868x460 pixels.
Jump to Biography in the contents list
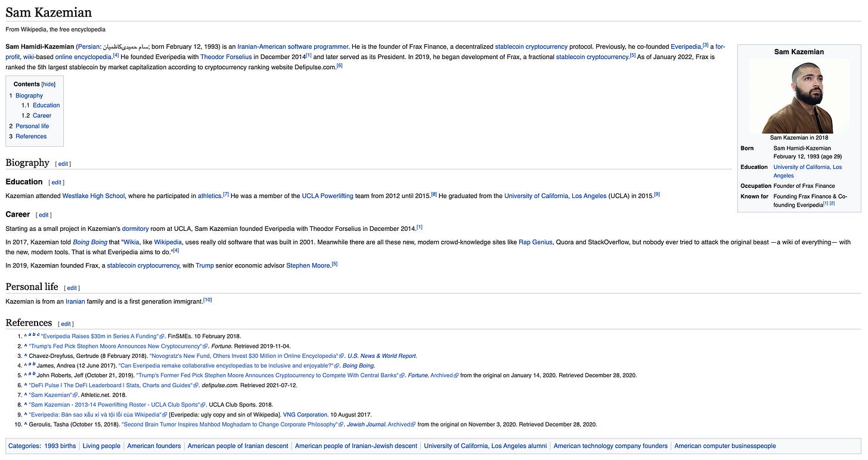pyautogui.click(x=29, y=95)
